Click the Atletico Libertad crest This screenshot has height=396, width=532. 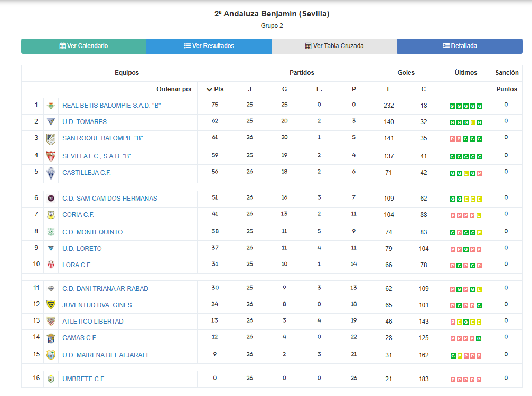tap(51, 321)
